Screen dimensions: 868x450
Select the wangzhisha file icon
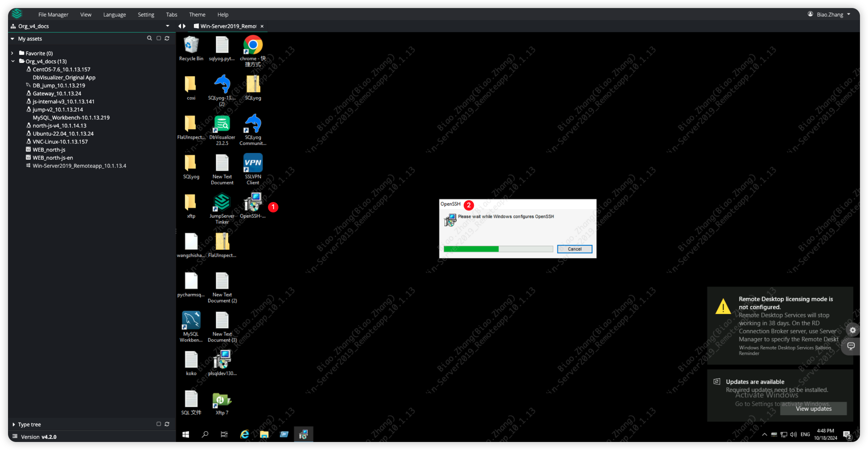(191, 245)
